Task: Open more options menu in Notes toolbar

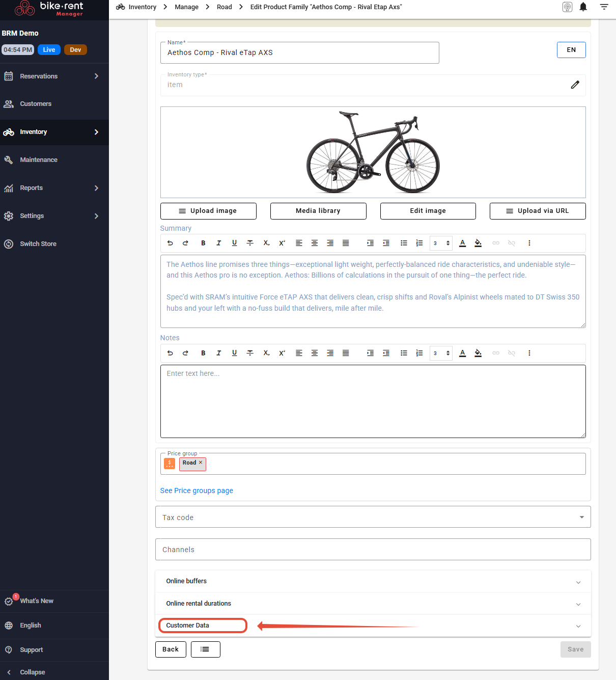Action: click(529, 353)
